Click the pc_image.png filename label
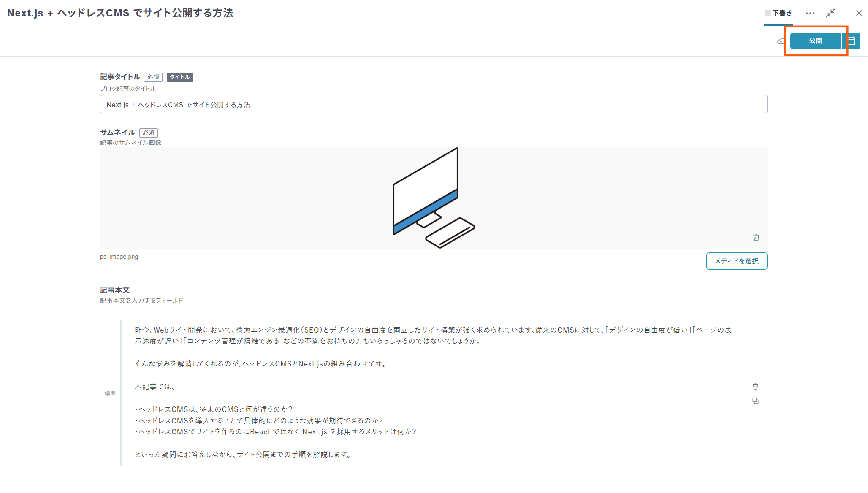 [119, 257]
